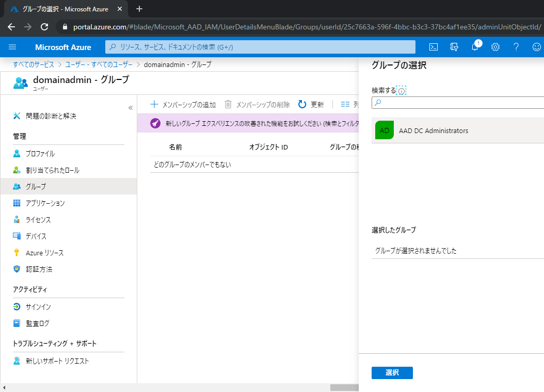
Task: Click the 更新 refresh button
Action: coord(311,104)
